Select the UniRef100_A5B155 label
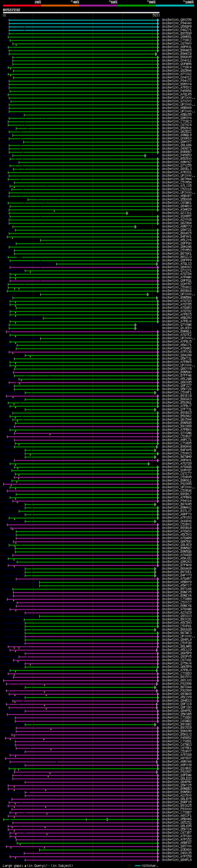Image resolution: width=197 pixels, height=868 pixels. [x=176, y=115]
